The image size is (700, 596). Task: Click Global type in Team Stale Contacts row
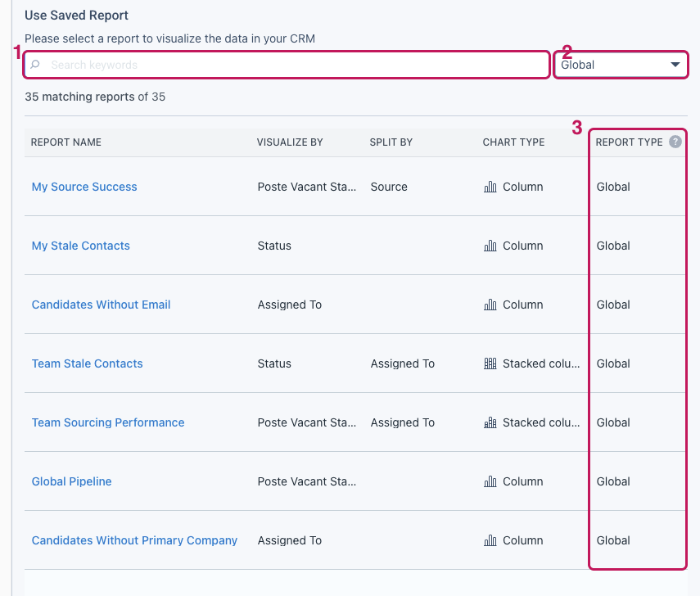pos(613,363)
